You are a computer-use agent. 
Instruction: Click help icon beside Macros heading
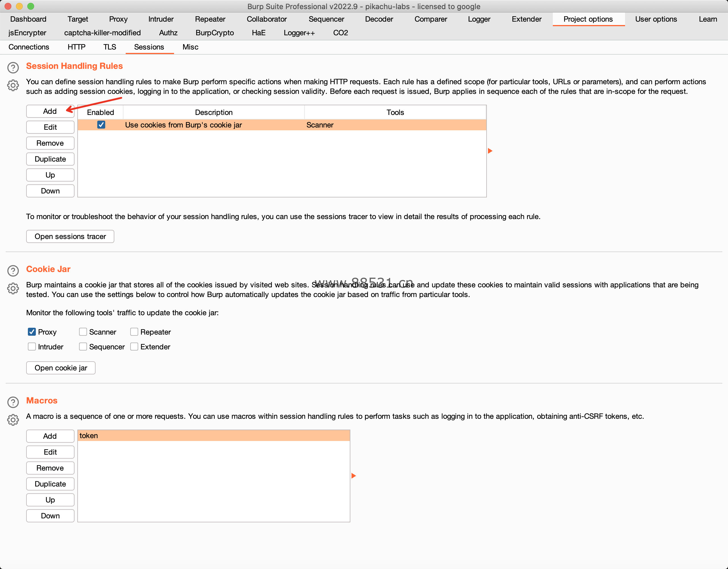pos(13,402)
